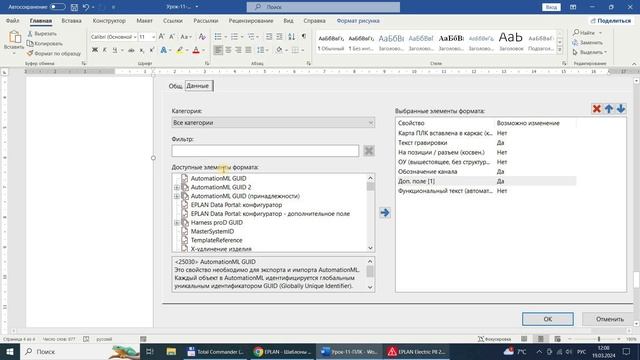Screen dimensions: 640x360
Task: Expand the AutomationML GUID 2 tree node
Action: [x=177, y=187]
